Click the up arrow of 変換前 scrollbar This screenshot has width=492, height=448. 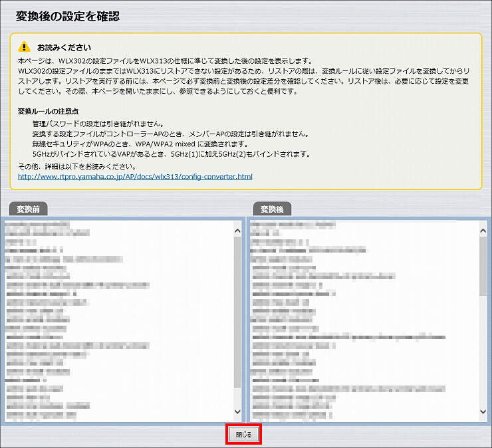point(237,231)
